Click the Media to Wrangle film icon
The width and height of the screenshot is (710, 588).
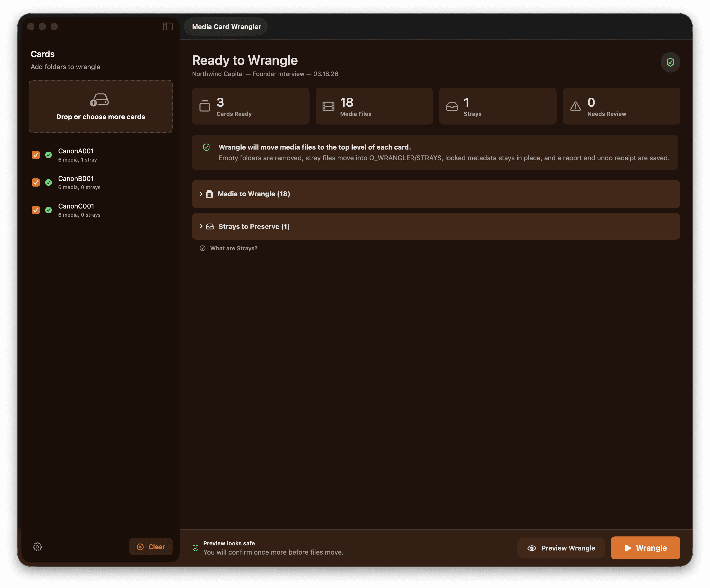(x=209, y=194)
